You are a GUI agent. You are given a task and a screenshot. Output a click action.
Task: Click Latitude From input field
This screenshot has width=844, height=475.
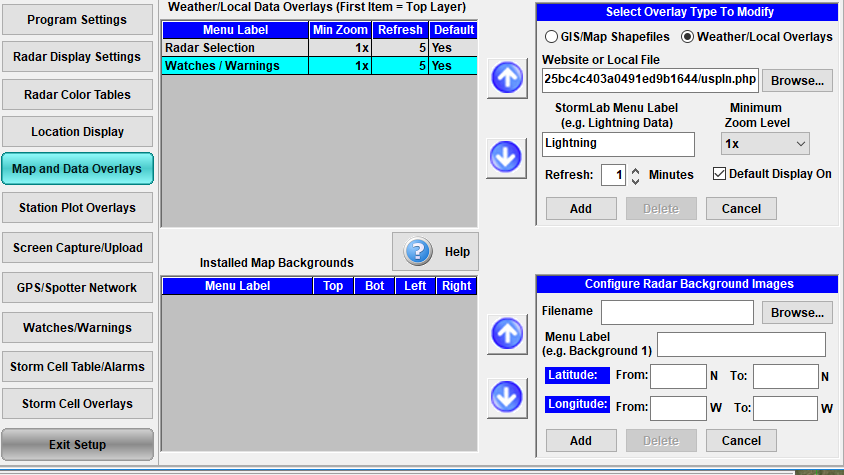678,376
